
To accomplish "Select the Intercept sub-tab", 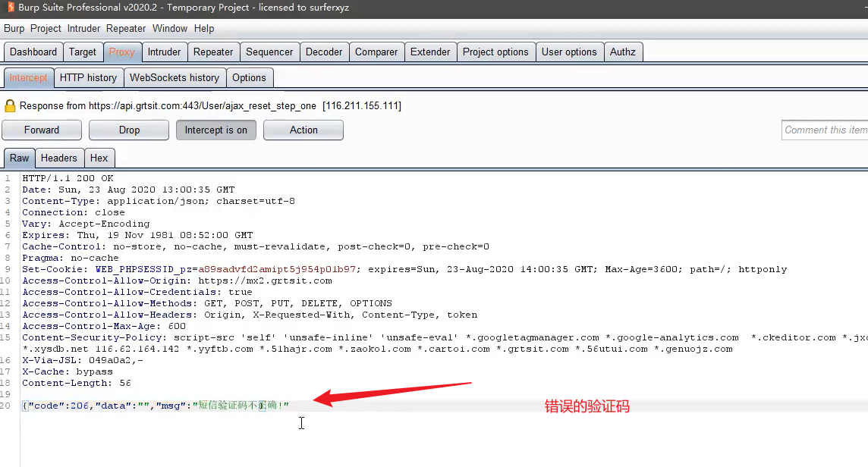I will (x=28, y=78).
